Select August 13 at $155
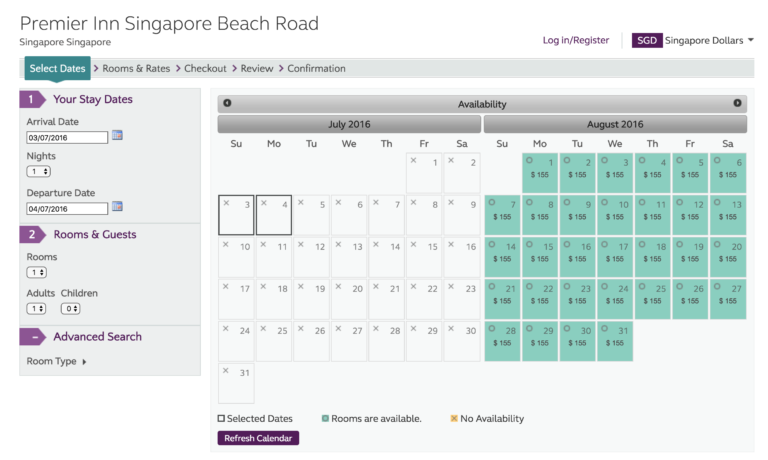Viewport: 768px width, 460px height. (728, 215)
